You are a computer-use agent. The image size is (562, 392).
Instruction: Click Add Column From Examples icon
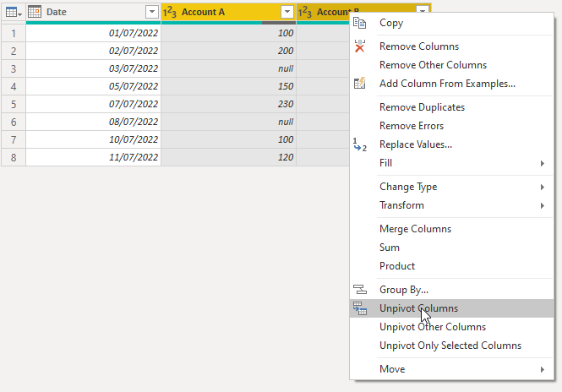(359, 83)
